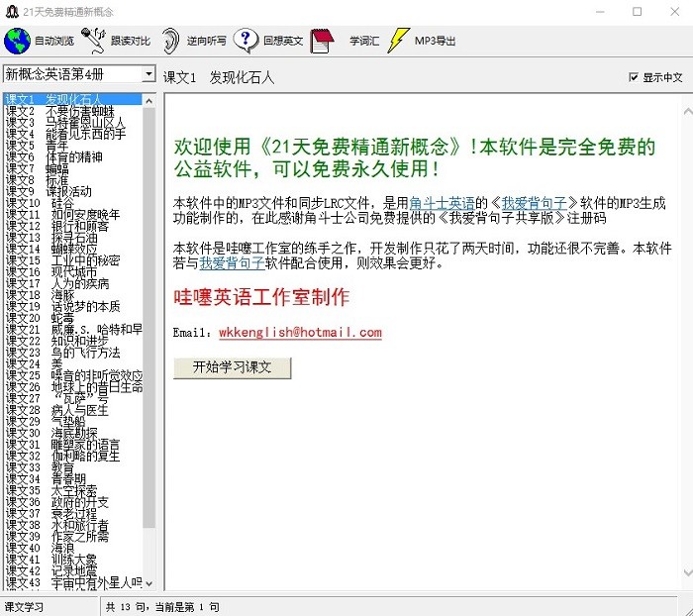Open the 新概念英语第4册 book dropdown
The width and height of the screenshot is (693, 616).
148,74
